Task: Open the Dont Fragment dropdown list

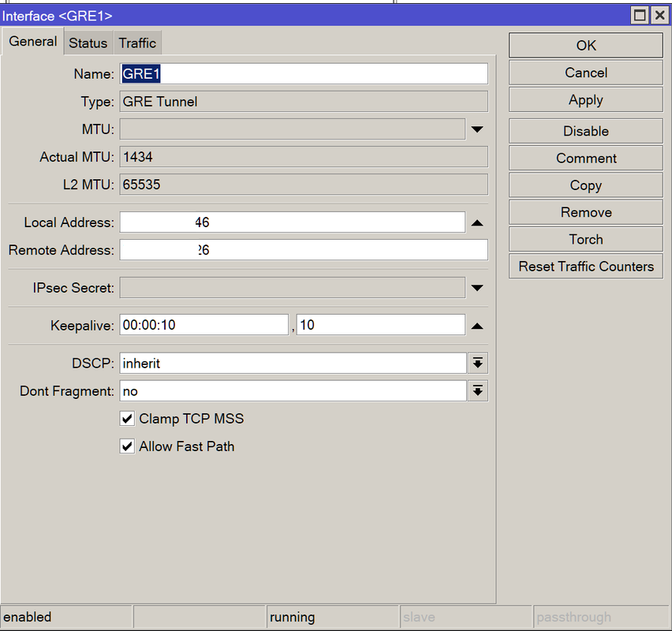Action: pyautogui.click(x=478, y=391)
